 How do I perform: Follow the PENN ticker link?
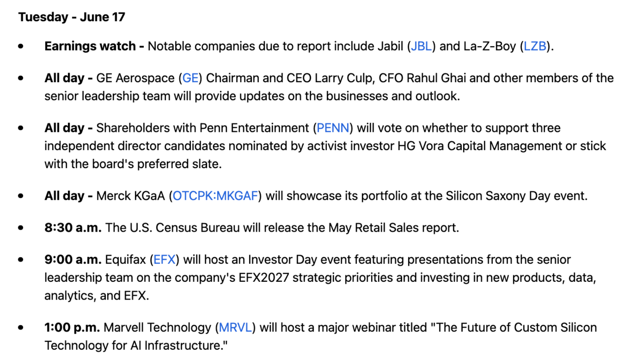pyautogui.click(x=333, y=128)
